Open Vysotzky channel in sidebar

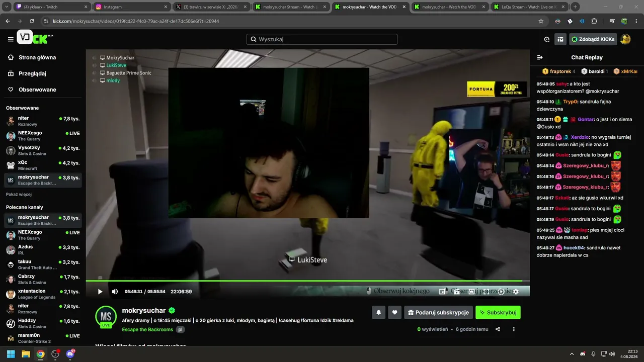point(43,151)
